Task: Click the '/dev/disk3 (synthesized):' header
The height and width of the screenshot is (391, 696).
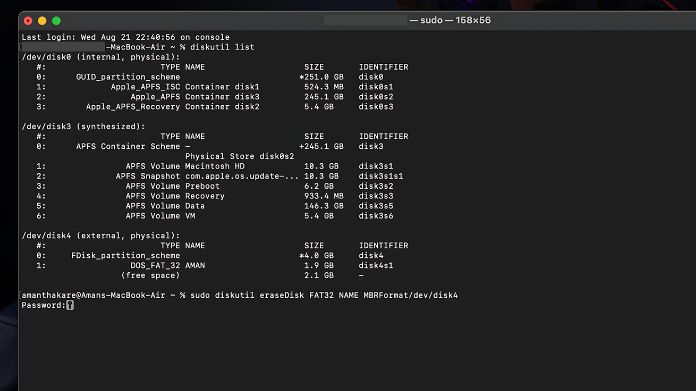Action: (83, 126)
